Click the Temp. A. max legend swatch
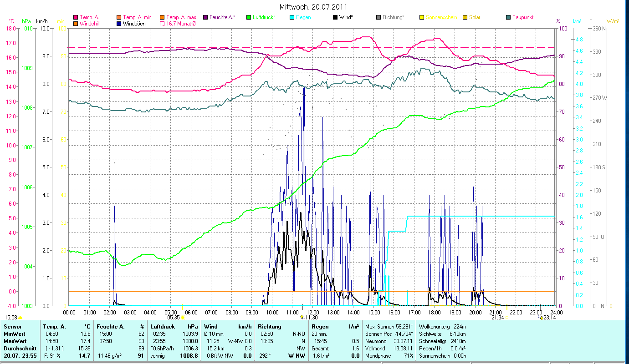The image size is (629, 364). click(163, 17)
